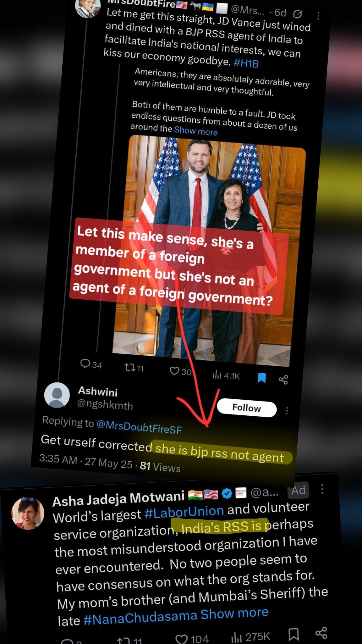Share the Asha Jadeja Motwani post
This screenshot has width=362, height=644.
pyautogui.click(x=321, y=633)
